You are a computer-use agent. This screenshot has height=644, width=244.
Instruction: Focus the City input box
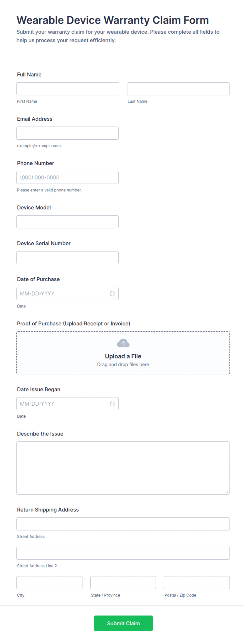49,582
